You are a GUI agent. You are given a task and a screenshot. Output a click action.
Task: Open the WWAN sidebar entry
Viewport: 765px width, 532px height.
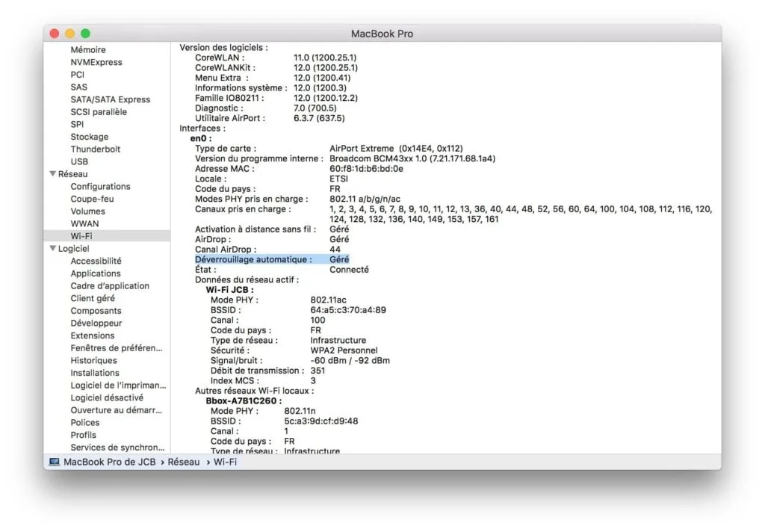[x=84, y=223]
